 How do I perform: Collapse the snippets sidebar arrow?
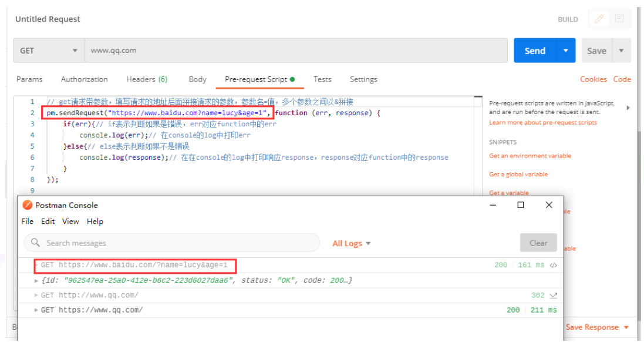629,108
